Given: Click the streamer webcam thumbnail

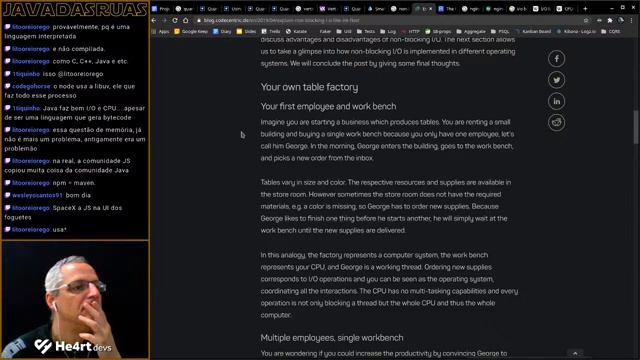Looking at the screenshot, I should click(75, 300).
